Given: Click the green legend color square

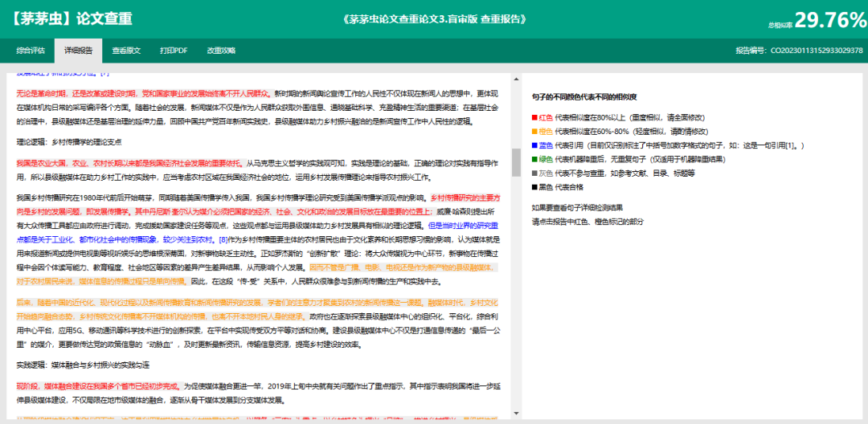Looking at the screenshot, I should 534,159.
